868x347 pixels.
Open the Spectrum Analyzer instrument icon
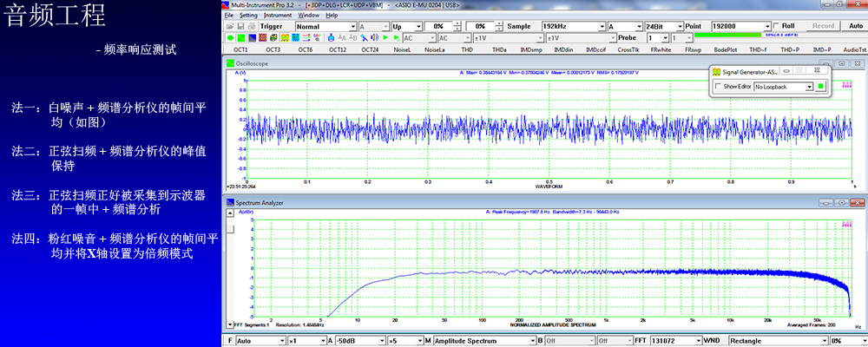pyautogui.click(x=252, y=37)
